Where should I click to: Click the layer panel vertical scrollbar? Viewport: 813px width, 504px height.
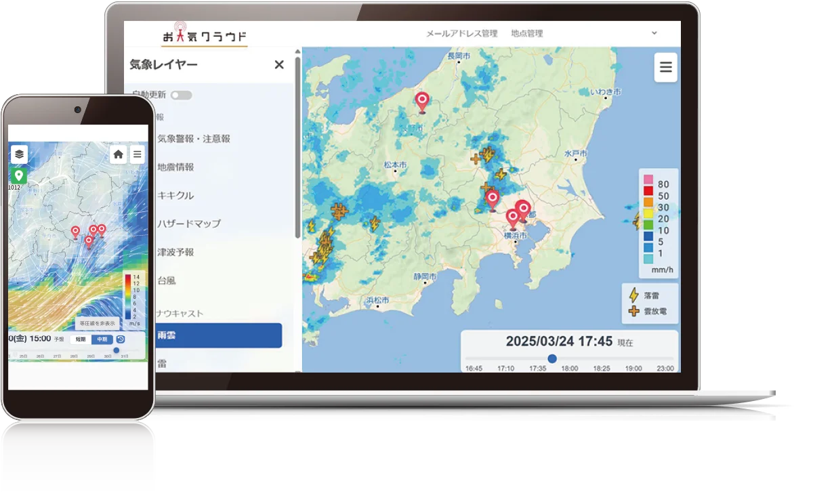click(x=297, y=148)
